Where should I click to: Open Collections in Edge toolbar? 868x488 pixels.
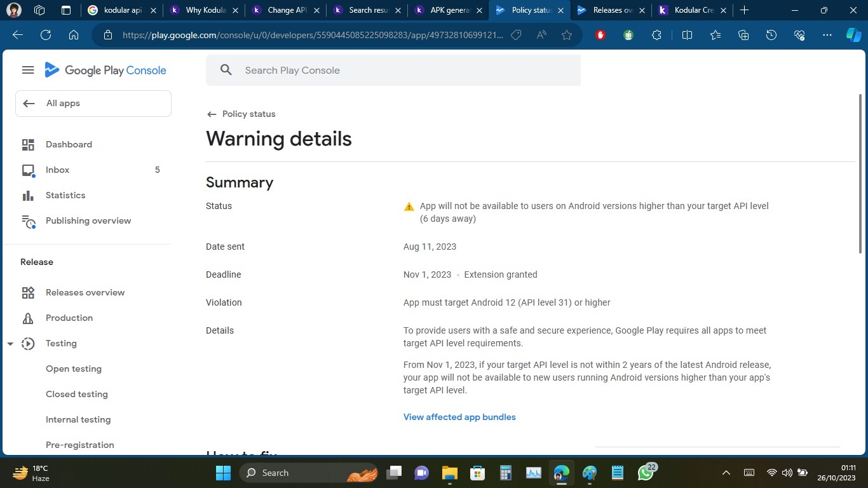click(x=743, y=35)
